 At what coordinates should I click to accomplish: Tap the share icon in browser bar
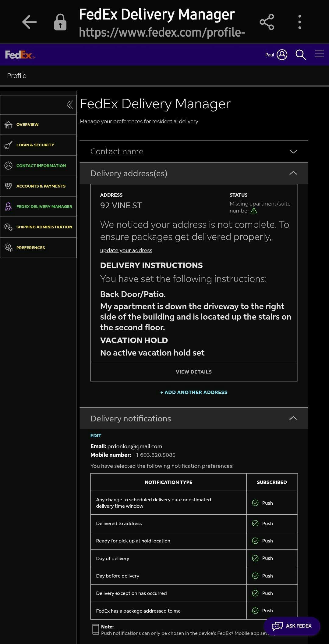(x=267, y=22)
